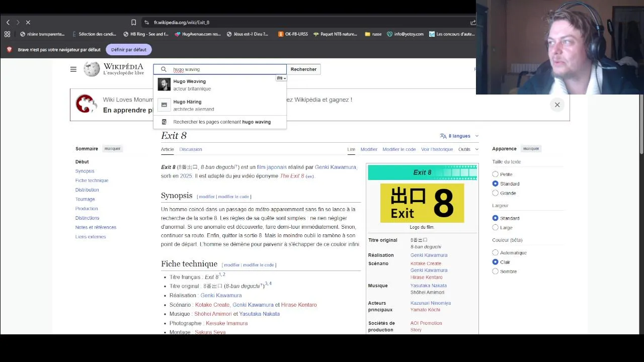644x362 pixels.
Task: Jump to Synopsis in the table of contents
Action: pos(85,171)
